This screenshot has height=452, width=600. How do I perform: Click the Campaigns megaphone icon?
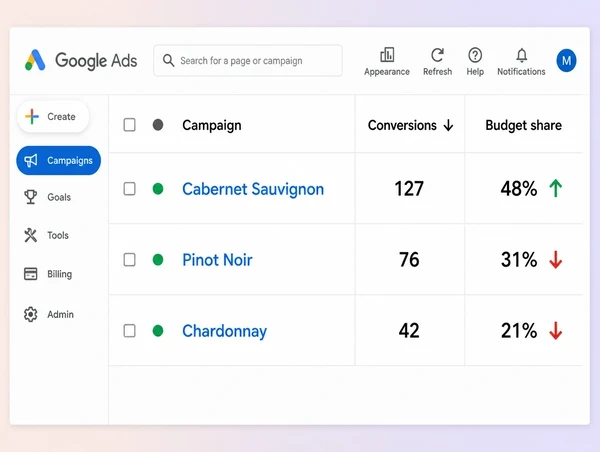tap(31, 160)
